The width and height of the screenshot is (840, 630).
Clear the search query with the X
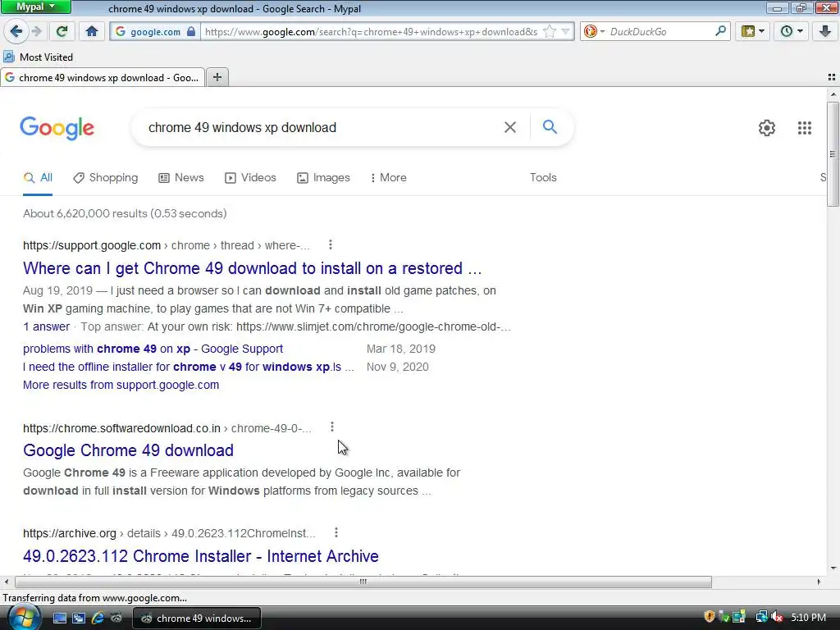510,127
